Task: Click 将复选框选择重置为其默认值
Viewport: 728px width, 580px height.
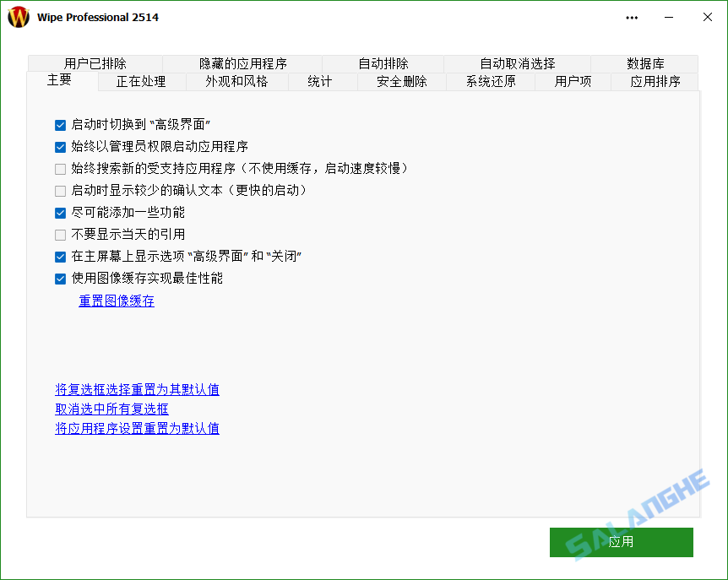Action: 137,389
